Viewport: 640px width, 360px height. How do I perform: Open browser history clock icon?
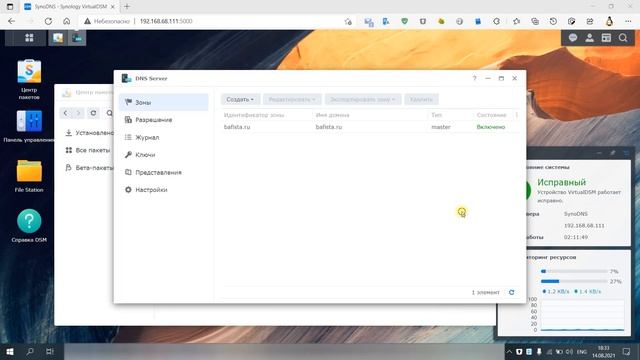click(553, 21)
